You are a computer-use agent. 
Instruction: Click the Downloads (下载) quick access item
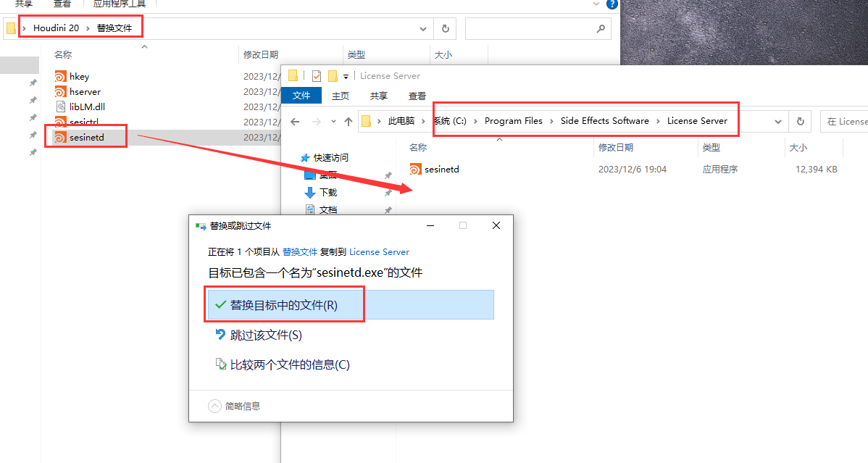pos(327,193)
